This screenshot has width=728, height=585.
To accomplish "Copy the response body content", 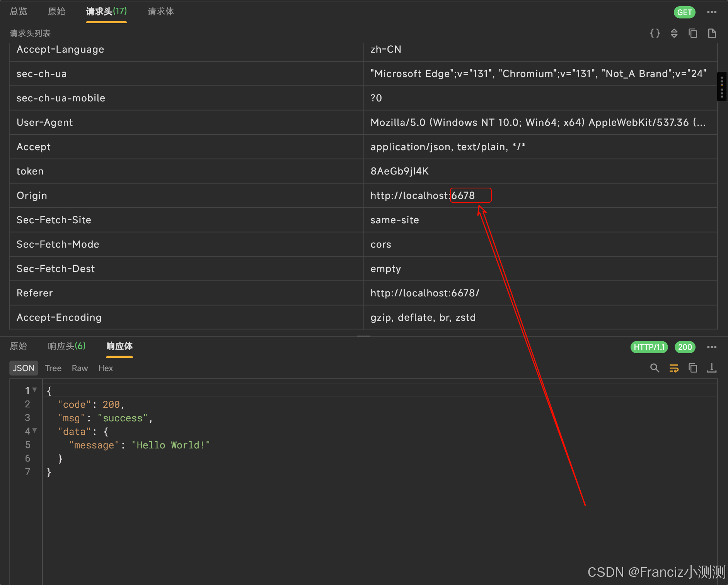I will pos(693,368).
